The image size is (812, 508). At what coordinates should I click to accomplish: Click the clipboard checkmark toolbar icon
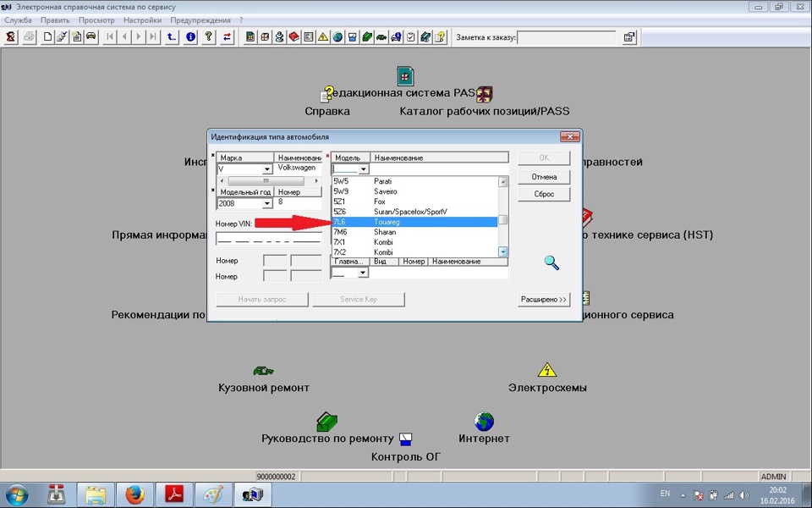[x=411, y=36]
